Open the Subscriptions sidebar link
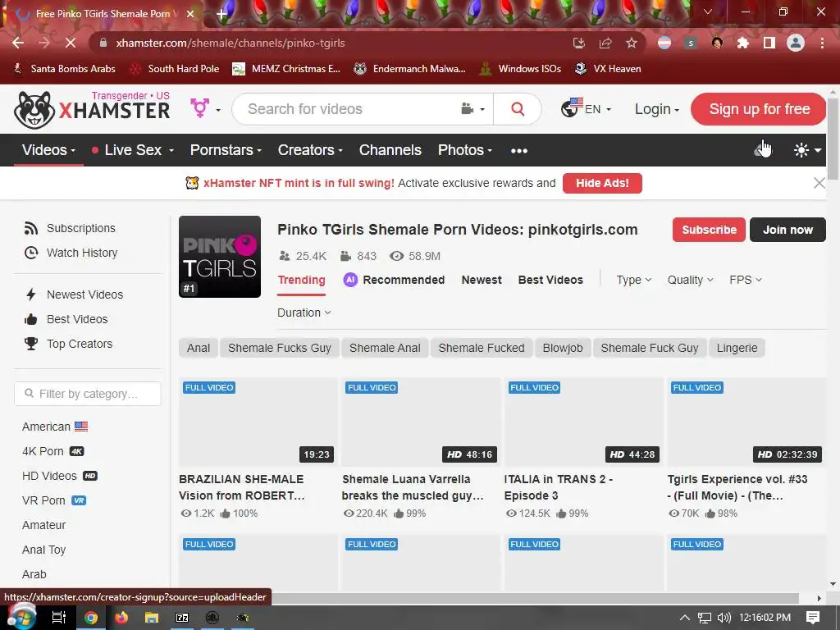 click(70, 228)
